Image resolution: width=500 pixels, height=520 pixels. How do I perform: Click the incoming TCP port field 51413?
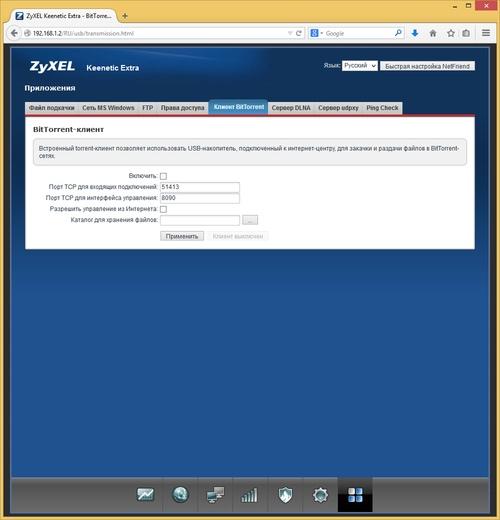[x=200, y=187]
